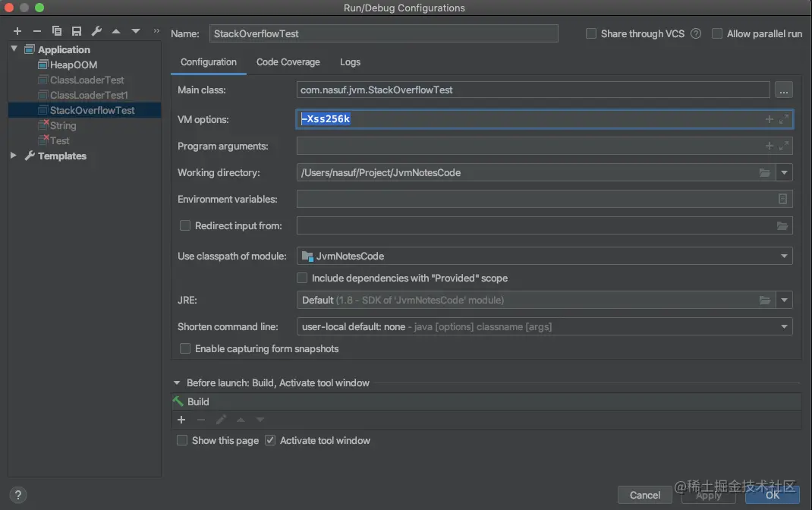This screenshot has width=812, height=510.
Task: Add a new configuration with the plus icon
Action: (x=17, y=31)
